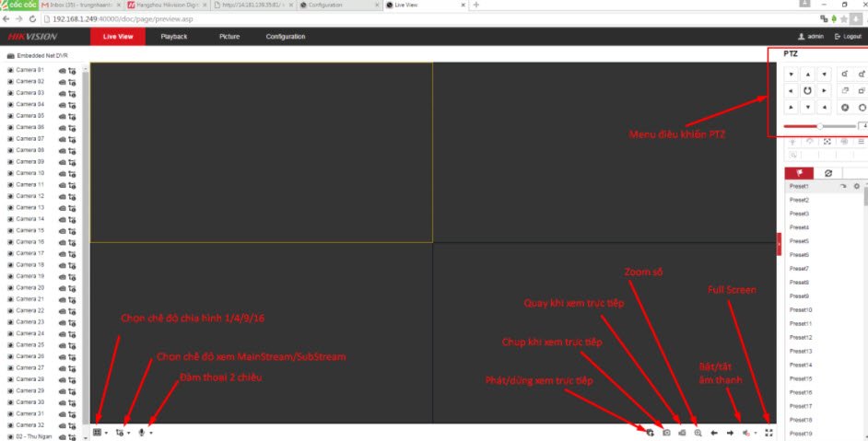Start recording for Camera 03
The height and width of the screenshot is (441, 868).
point(63,93)
